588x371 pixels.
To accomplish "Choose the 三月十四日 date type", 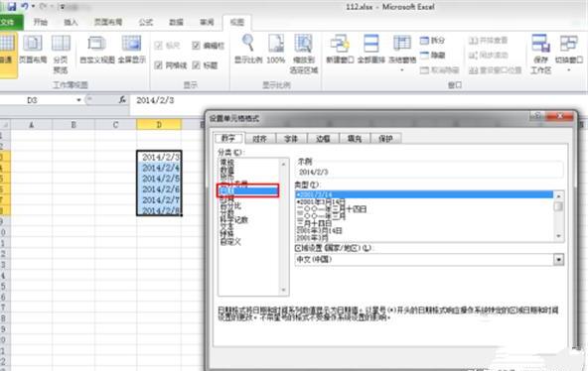I will 314,223.
